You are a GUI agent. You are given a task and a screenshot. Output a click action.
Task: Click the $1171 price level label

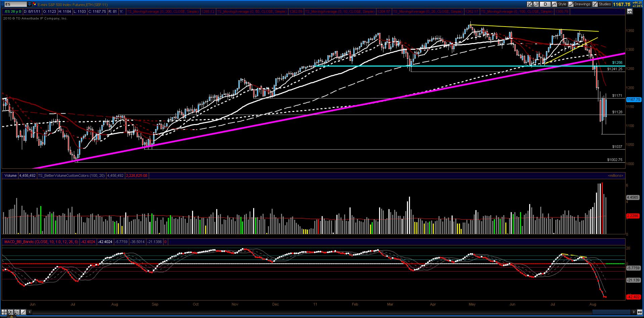pyautogui.click(x=617, y=95)
